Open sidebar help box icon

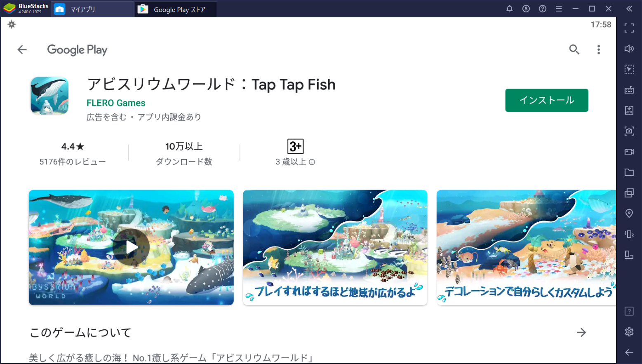[629, 311]
